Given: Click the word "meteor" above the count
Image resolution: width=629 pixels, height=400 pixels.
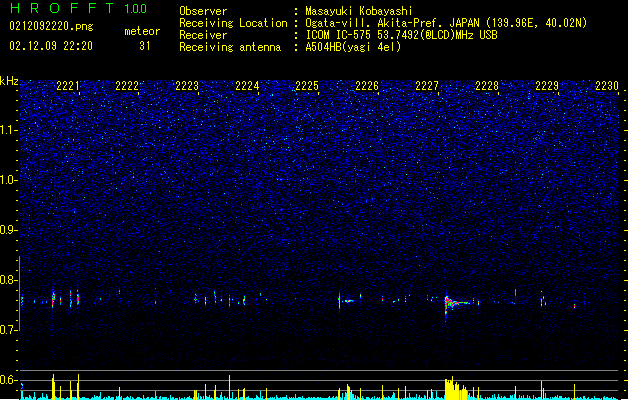Looking at the screenshot, I should [142, 31].
